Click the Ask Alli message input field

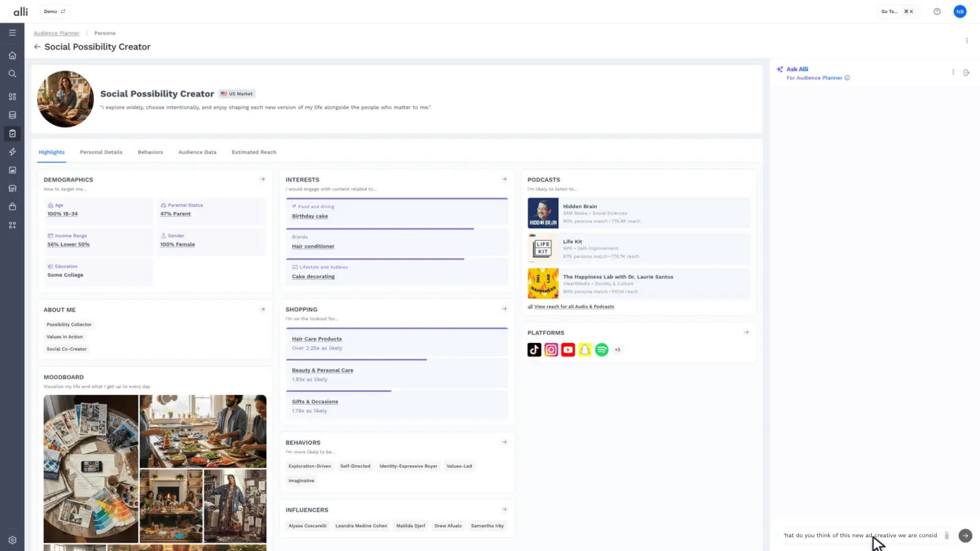tap(861, 535)
